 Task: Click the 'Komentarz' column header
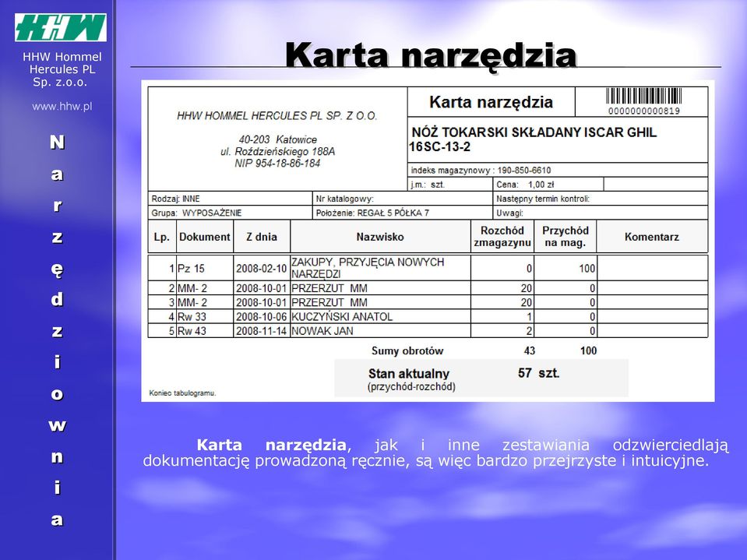(x=652, y=237)
